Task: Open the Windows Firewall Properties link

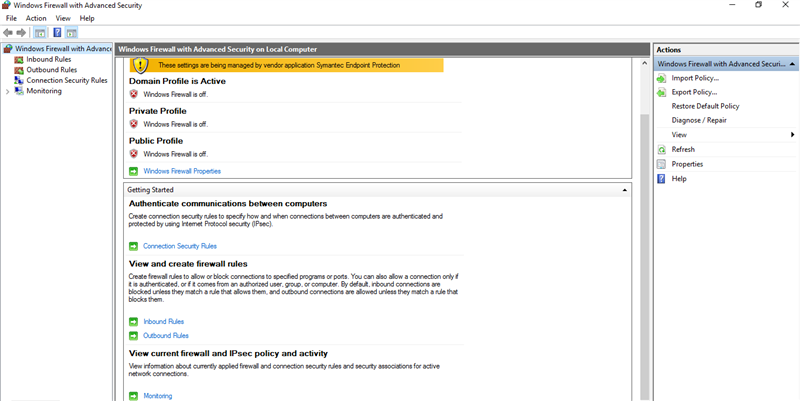Action: [x=181, y=171]
